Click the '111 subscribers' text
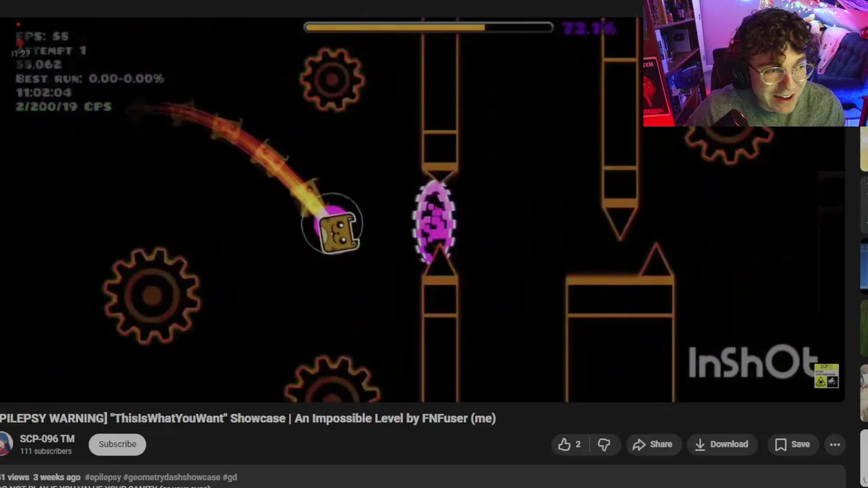The width and height of the screenshot is (868, 488). (45, 451)
